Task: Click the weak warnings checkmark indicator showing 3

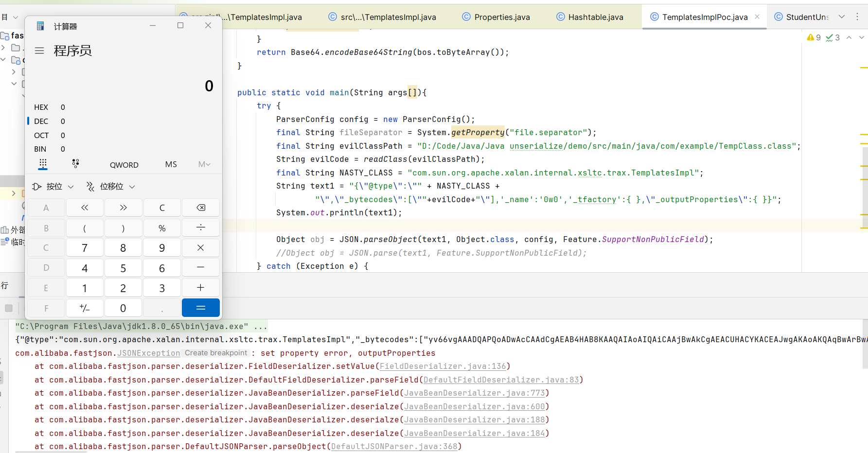Action: [x=833, y=37]
